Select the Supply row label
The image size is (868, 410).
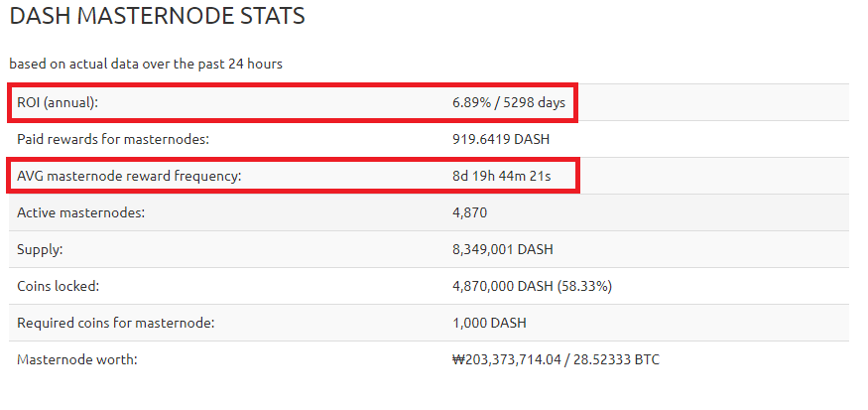[x=42, y=249]
